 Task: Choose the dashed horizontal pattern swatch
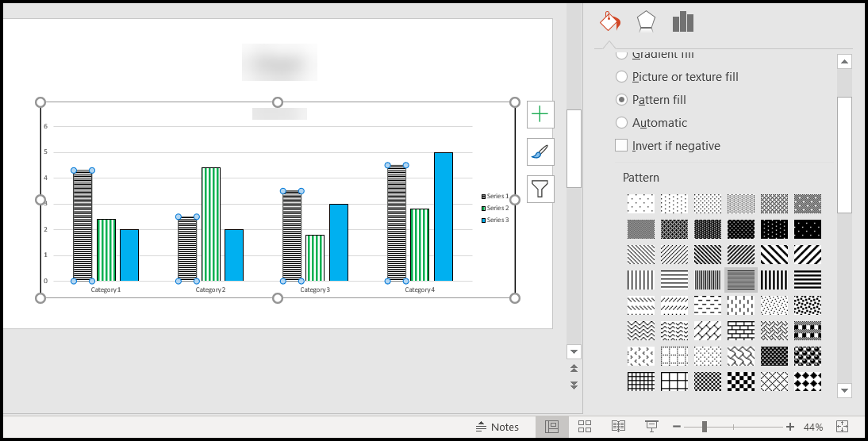tap(708, 305)
